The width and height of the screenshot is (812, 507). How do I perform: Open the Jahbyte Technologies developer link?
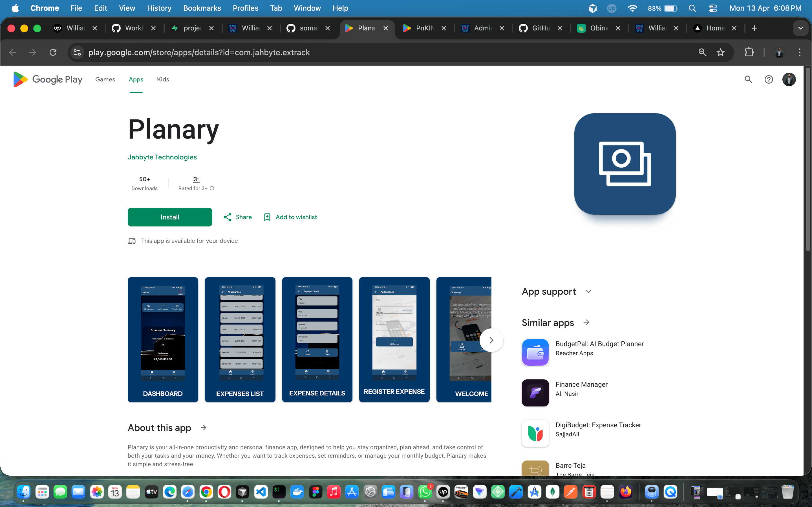click(162, 157)
